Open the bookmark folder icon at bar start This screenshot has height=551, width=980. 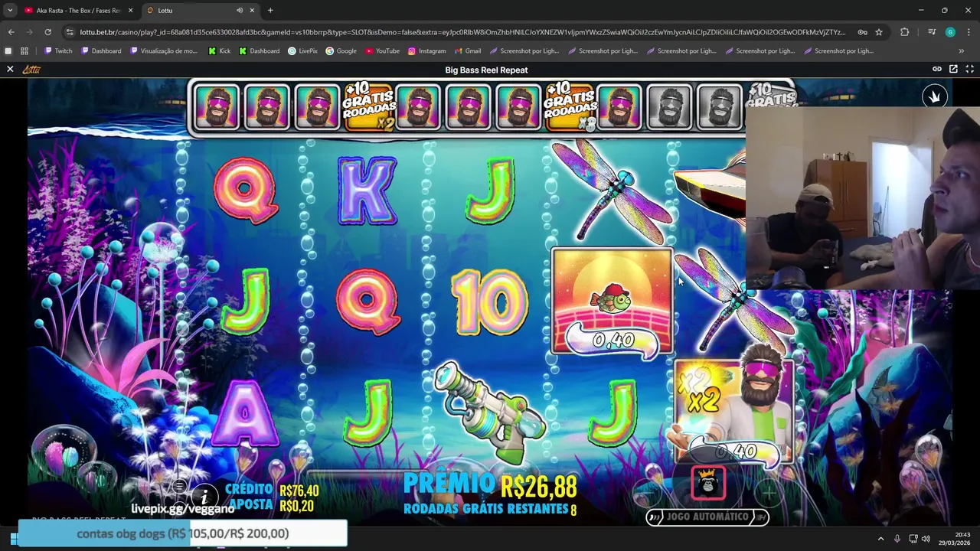8,51
